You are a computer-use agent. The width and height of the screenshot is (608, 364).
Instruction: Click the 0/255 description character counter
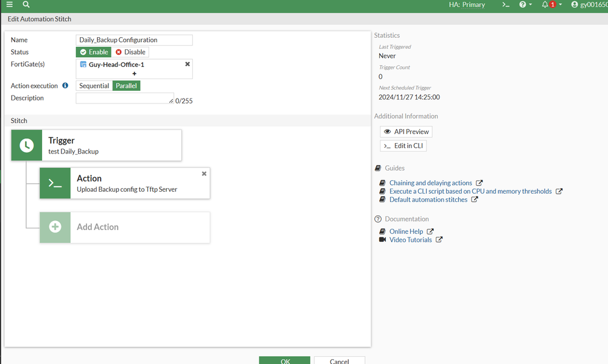coord(184,101)
